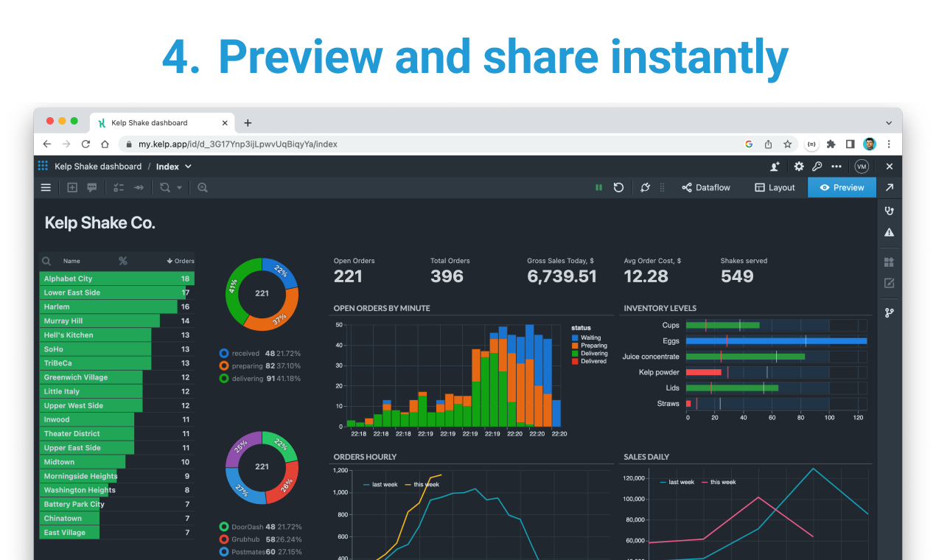
Task: Select the Hell's Kitchen row
Action: (116, 335)
